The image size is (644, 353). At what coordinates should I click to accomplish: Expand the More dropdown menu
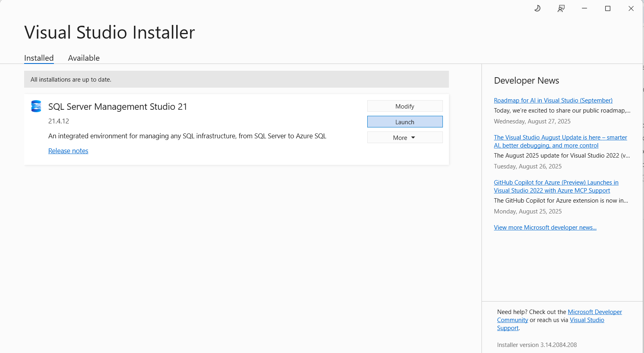coord(405,138)
